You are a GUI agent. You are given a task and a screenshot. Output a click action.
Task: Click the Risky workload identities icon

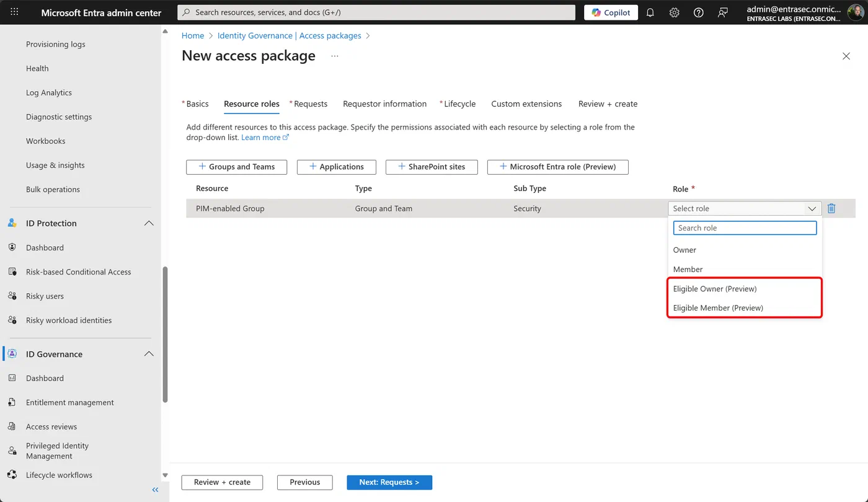point(12,320)
